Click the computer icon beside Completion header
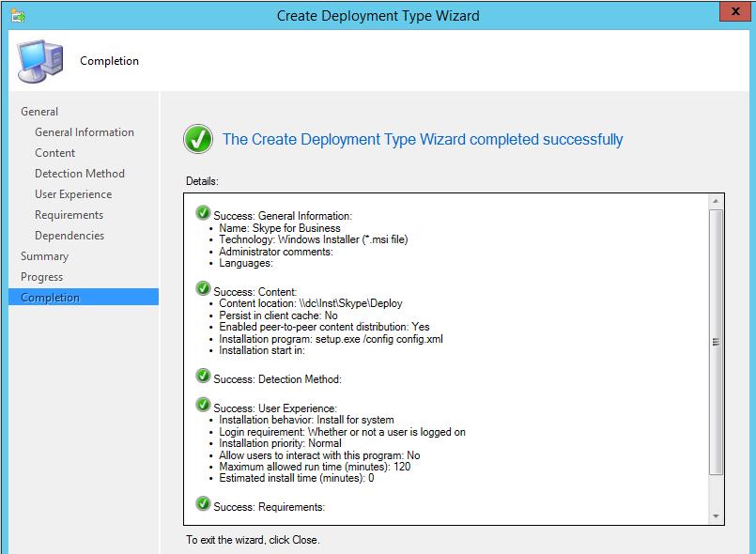Viewport: 756px width, 554px height. tap(40, 61)
